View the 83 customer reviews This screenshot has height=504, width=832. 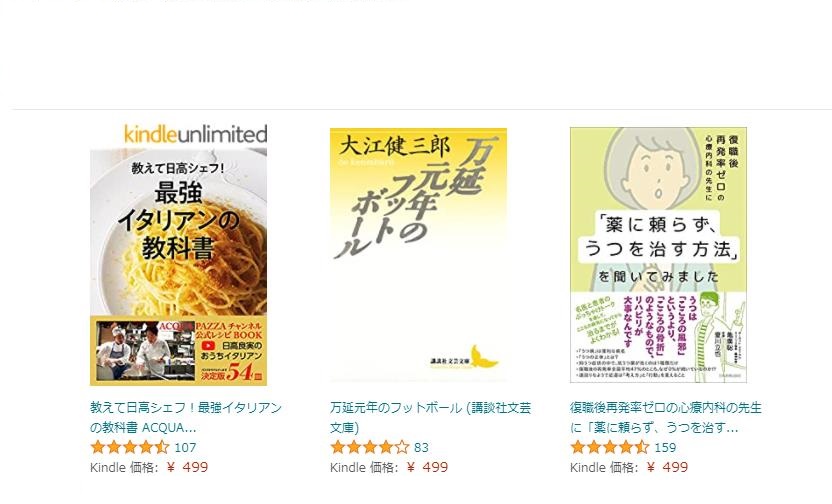click(421, 448)
